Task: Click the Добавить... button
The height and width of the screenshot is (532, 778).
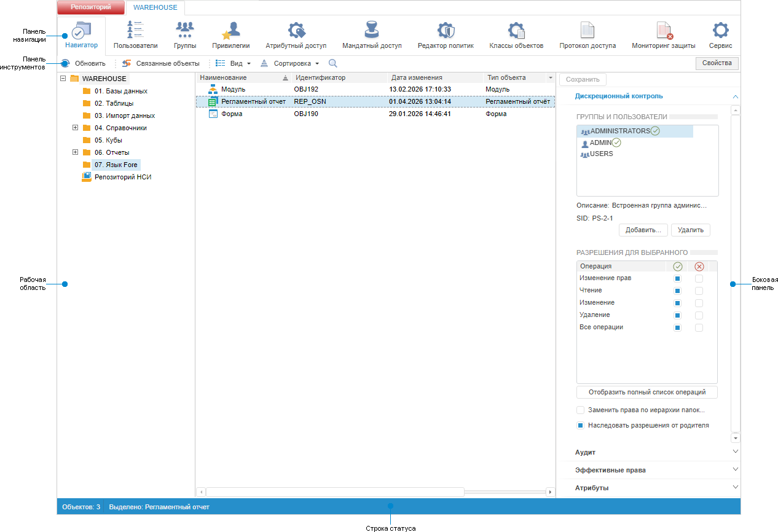Action: 643,230
